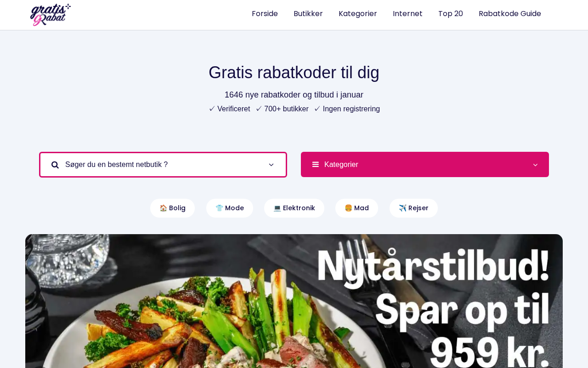Click the search magnifier icon
This screenshot has height=368, width=588.
pos(55,165)
